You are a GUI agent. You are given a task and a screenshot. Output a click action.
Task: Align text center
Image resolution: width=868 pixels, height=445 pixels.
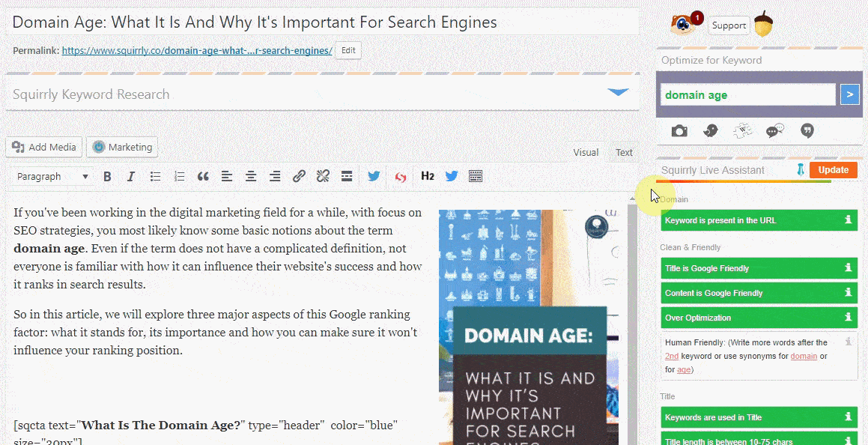pyautogui.click(x=251, y=177)
